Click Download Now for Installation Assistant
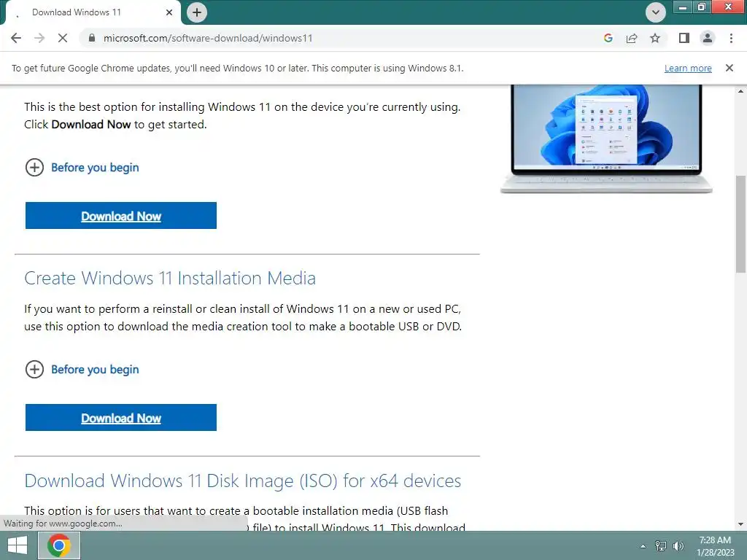The image size is (747, 560). tap(121, 216)
